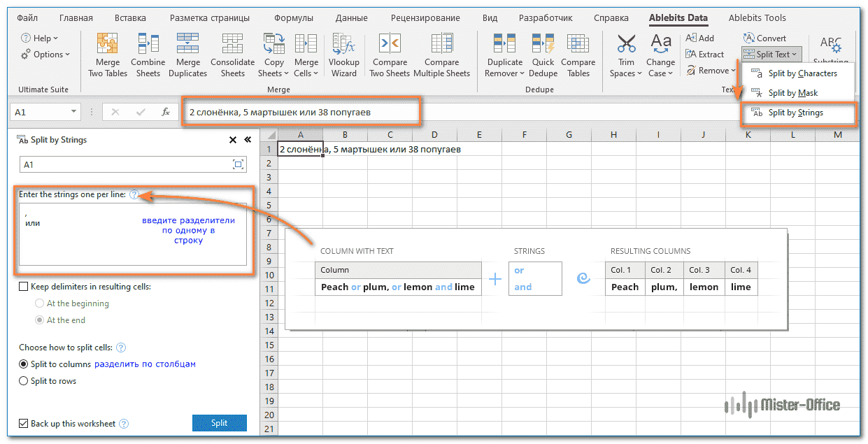Viewport: 868px width, 444px height.
Task: Expand the Name Box dropdown arrow
Action: coord(74,112)
